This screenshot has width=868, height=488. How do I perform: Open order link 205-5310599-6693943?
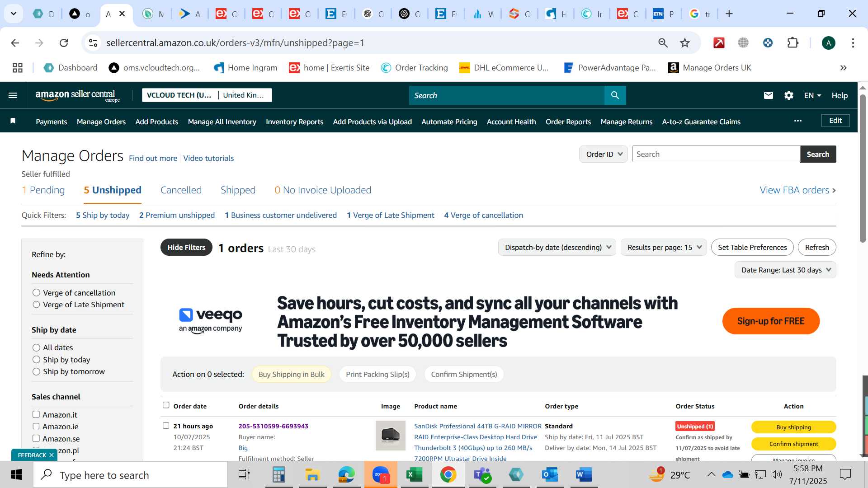click(x=273, y=426)
